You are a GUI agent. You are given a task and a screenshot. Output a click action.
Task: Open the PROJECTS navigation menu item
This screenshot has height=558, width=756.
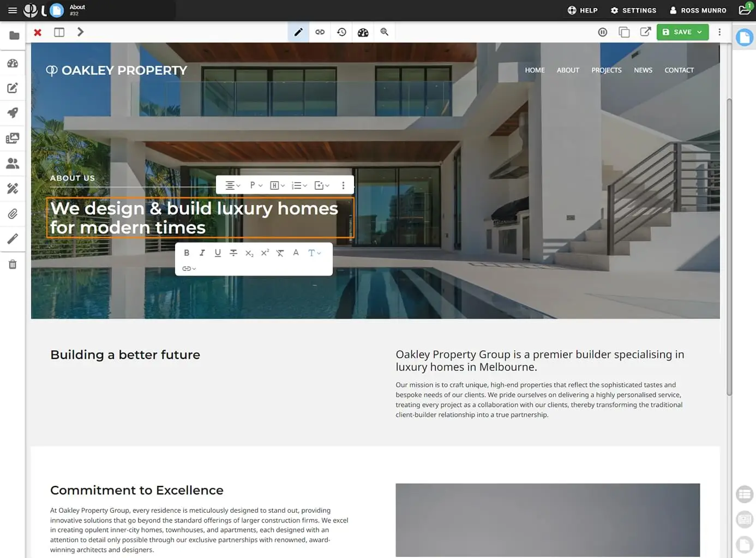(x=606, y=70)
